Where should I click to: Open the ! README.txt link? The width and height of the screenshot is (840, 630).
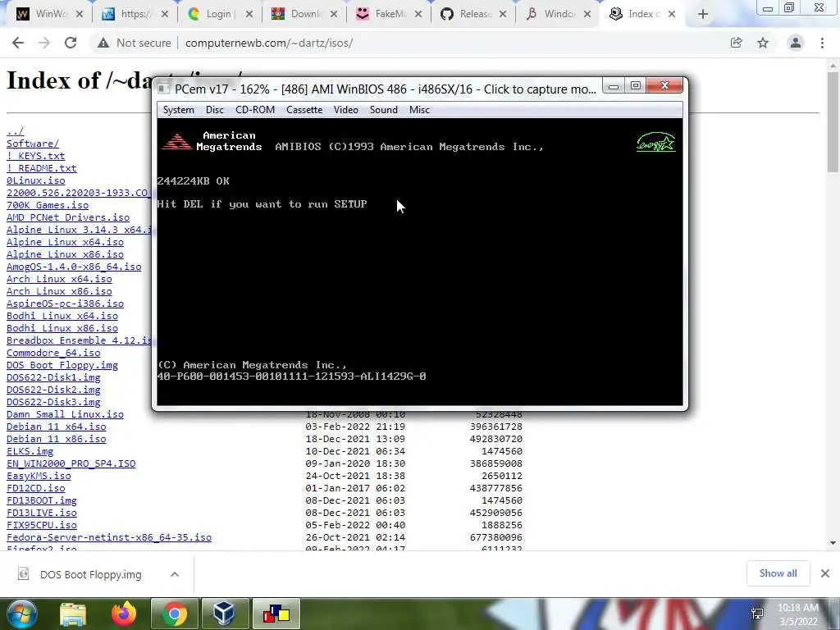pos(41,168)
